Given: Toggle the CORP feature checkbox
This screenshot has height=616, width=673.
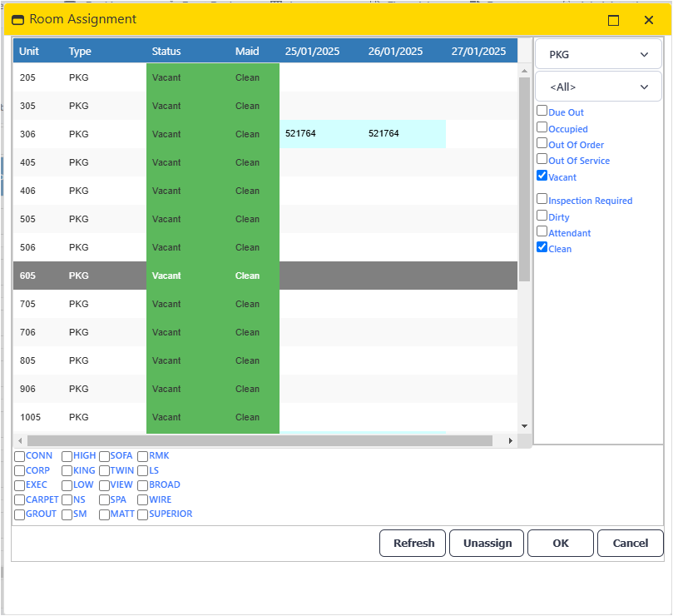Looking at the screenshot, I should 19,471.
